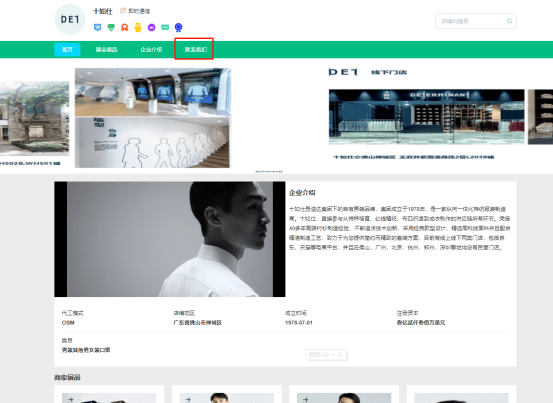Click the teal card badge icon
553x403 pixels.
pyautogui.click(x=165, y=27)
